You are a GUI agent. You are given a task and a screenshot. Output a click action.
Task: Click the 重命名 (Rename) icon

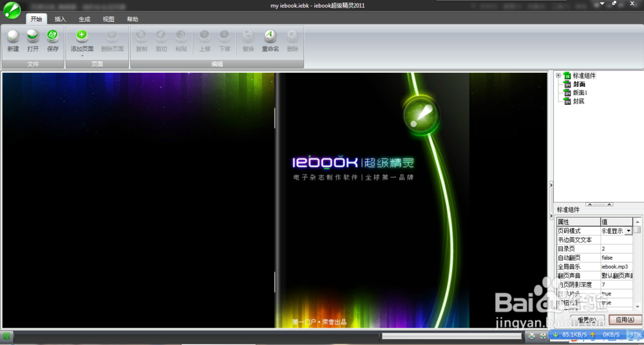[270, 36]
